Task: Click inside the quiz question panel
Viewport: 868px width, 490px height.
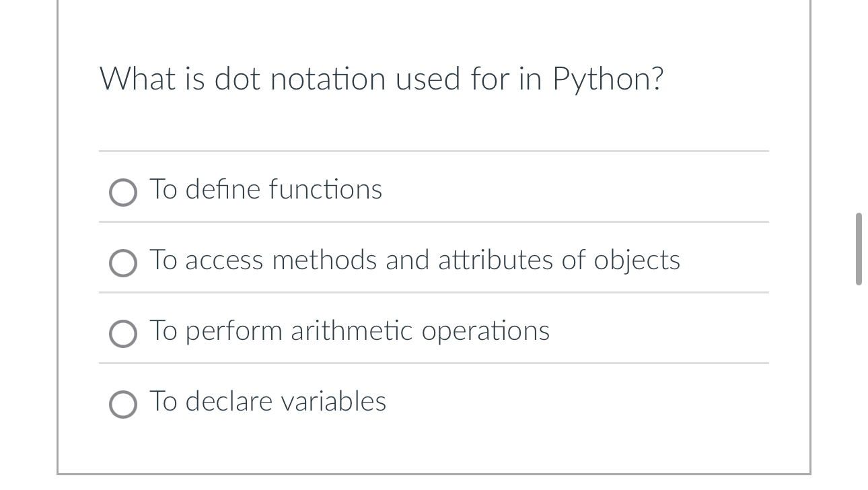Action: (433, 121)
